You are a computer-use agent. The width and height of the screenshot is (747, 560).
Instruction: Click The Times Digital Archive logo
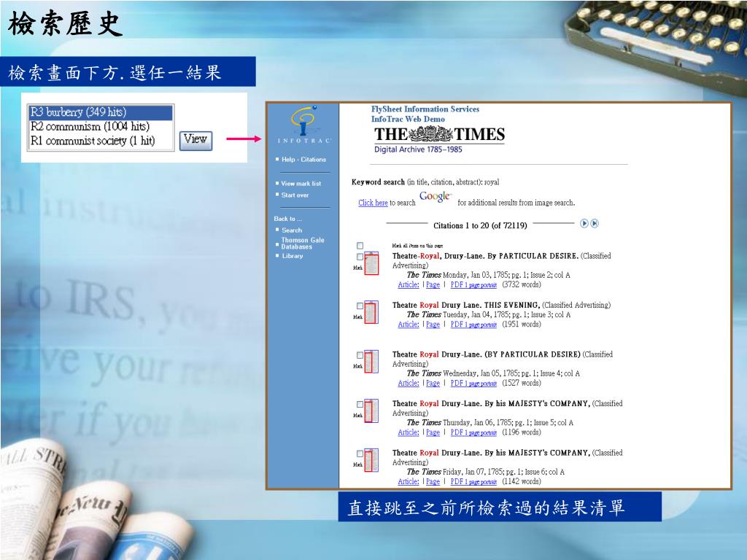pyautogui.click(x=438, y=139)
